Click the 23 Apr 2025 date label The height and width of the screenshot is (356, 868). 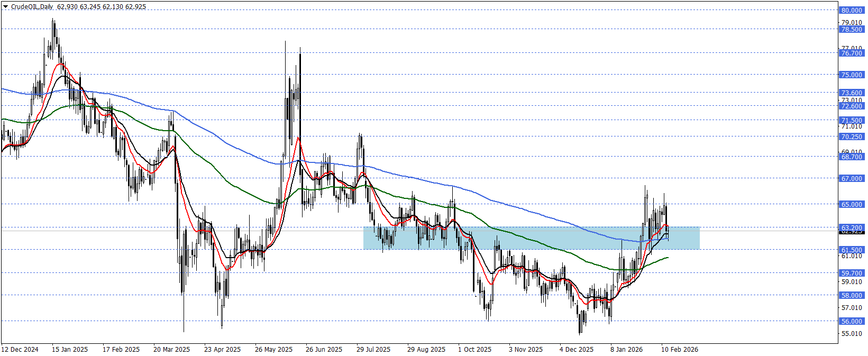coord(222,350)
